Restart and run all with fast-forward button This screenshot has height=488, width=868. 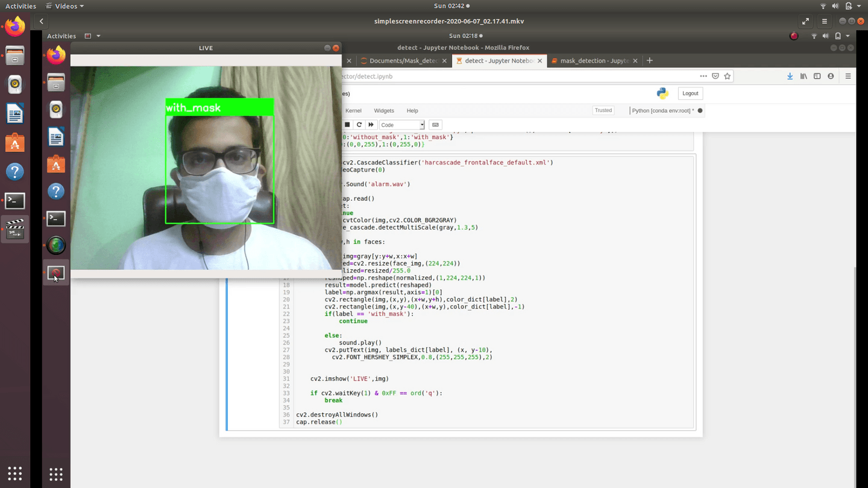click(x=371, y=125)
